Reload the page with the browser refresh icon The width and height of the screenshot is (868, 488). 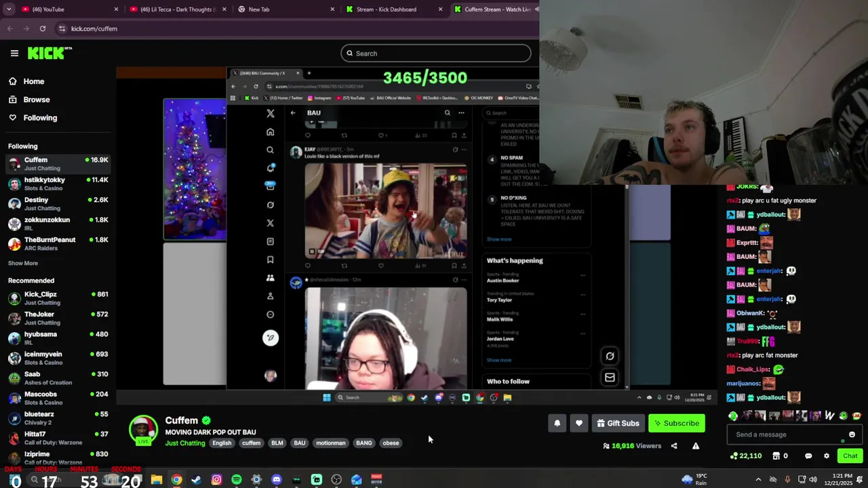point(43,28)
